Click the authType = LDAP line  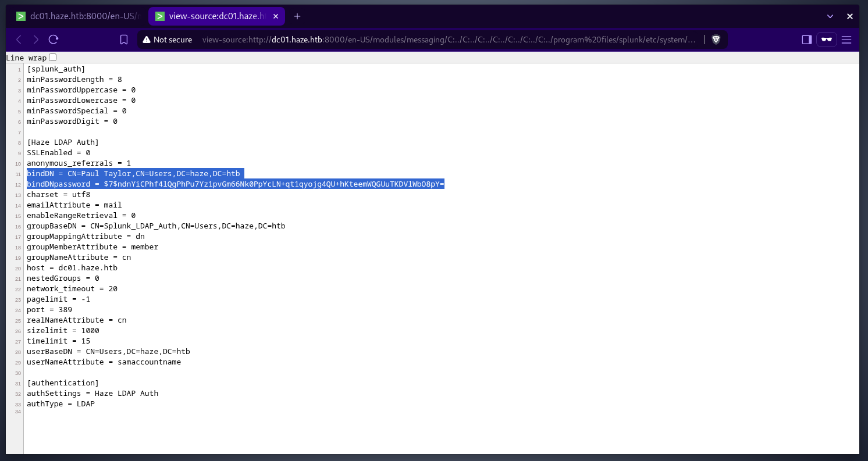pos(61,404)
